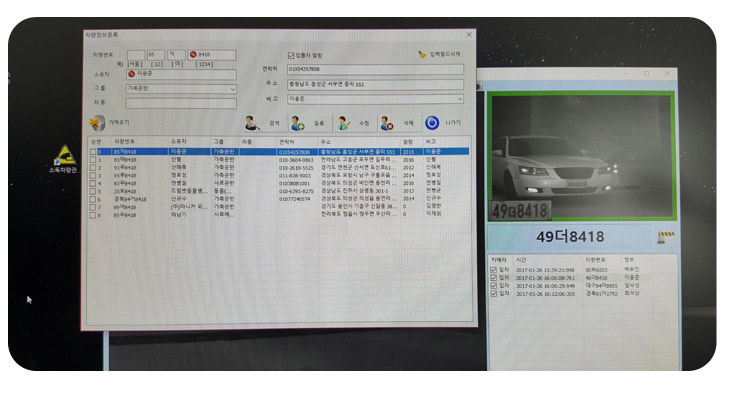730x393 pixels.
Task: Click the 연락처 column header
Action: (x=286, y=142)
